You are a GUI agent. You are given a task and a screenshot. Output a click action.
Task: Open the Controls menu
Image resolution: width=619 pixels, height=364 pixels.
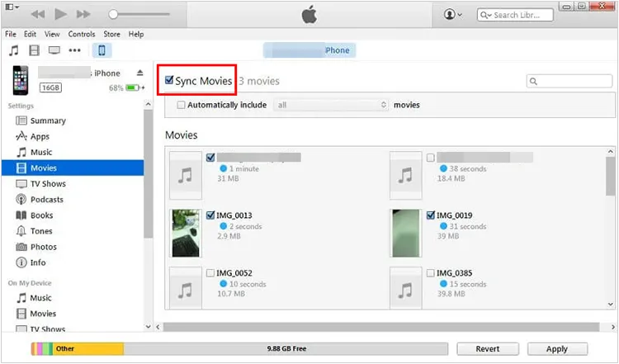[82, 34]
